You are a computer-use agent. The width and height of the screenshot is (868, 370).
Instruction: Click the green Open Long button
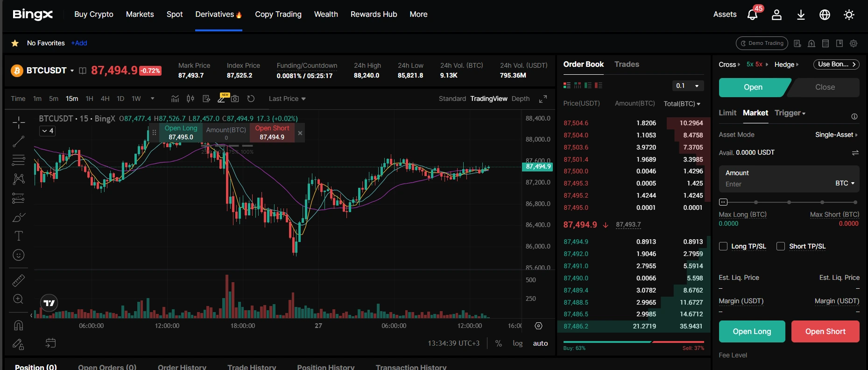[752, 331]
